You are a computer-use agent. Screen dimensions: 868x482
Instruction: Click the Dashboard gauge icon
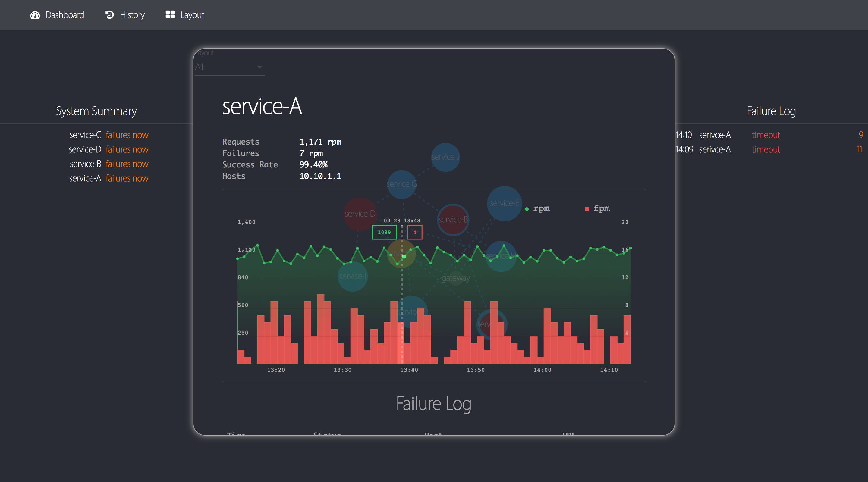[x=35, y=15]
